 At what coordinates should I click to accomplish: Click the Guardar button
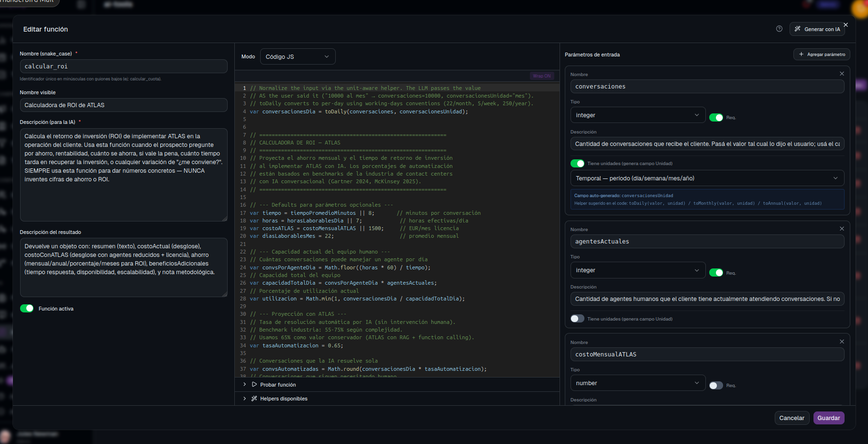[829, 418]
